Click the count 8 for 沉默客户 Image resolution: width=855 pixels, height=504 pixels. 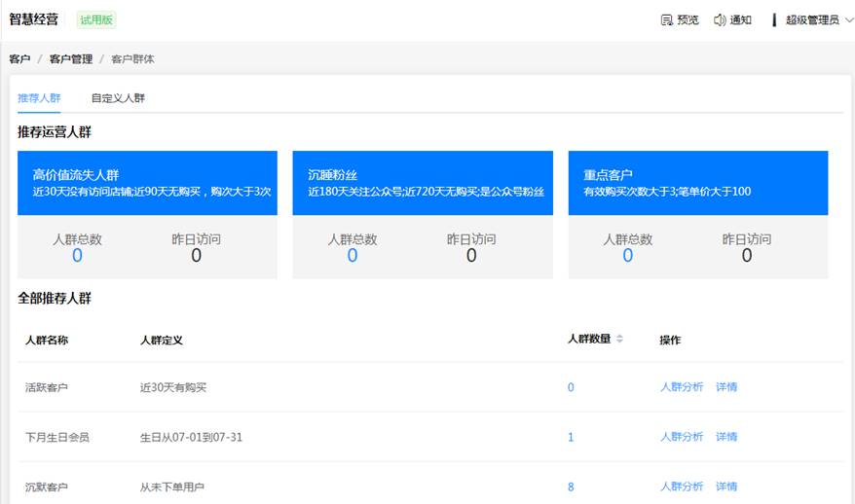click(x=571, y=487)
